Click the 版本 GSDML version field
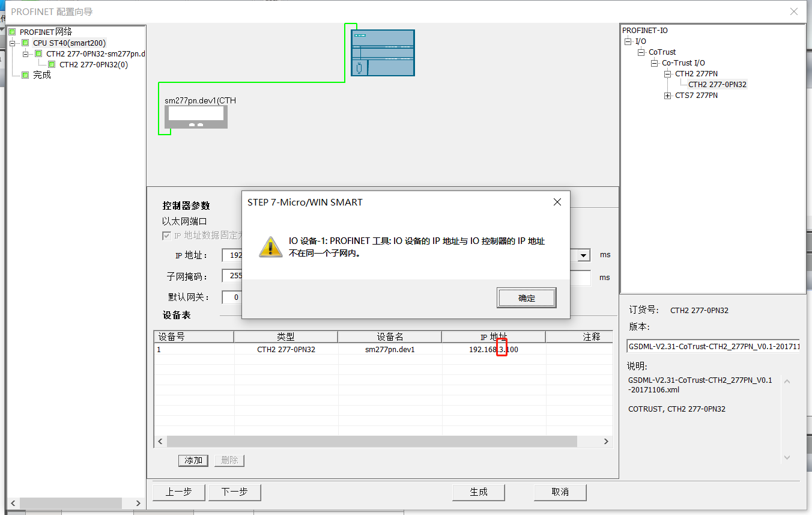Viewport: 812px width, 515px height. tap(713, 347)
